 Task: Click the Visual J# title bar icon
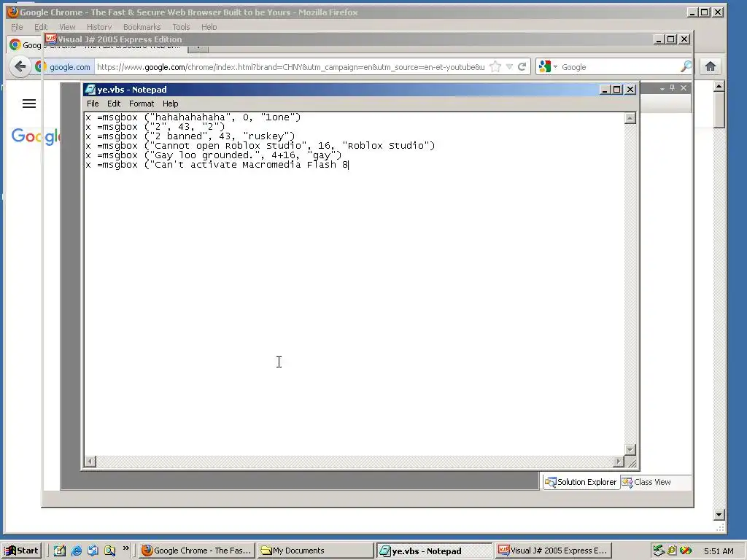click(x=50, y=39)
